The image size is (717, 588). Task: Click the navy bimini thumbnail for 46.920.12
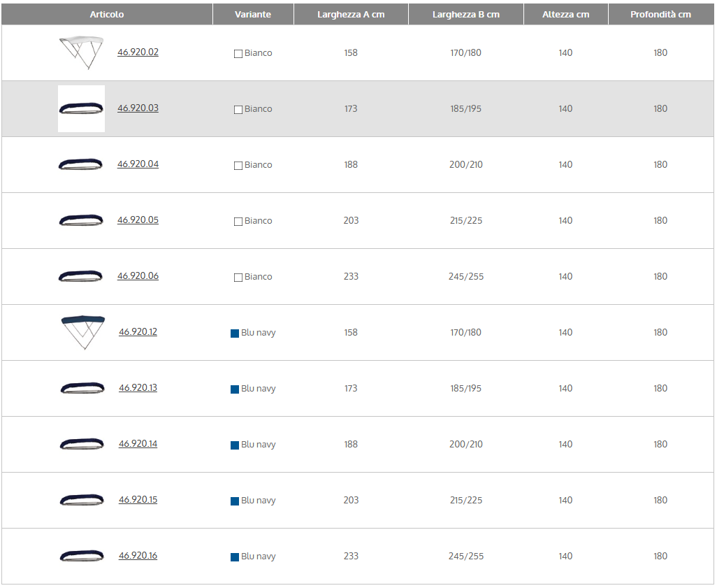82,332
